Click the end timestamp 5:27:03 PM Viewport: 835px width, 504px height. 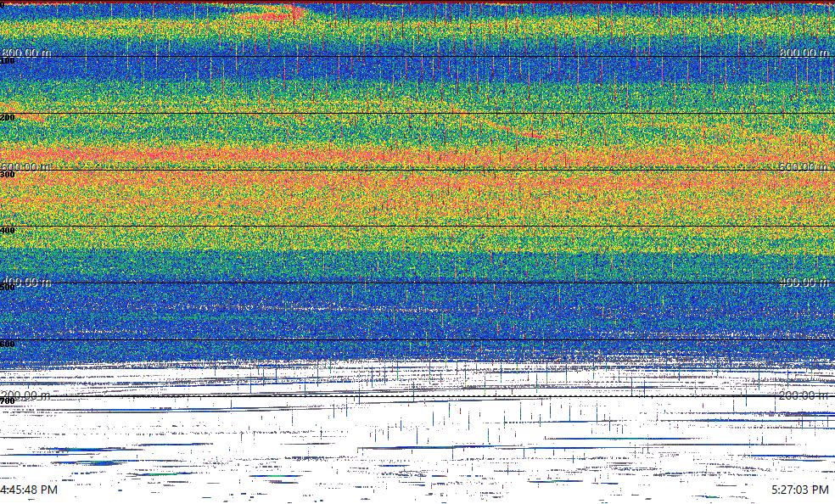click(x=800, y=490)
